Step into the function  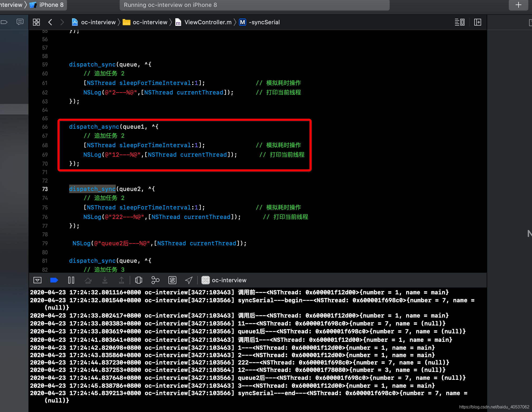tap(105, 280)
